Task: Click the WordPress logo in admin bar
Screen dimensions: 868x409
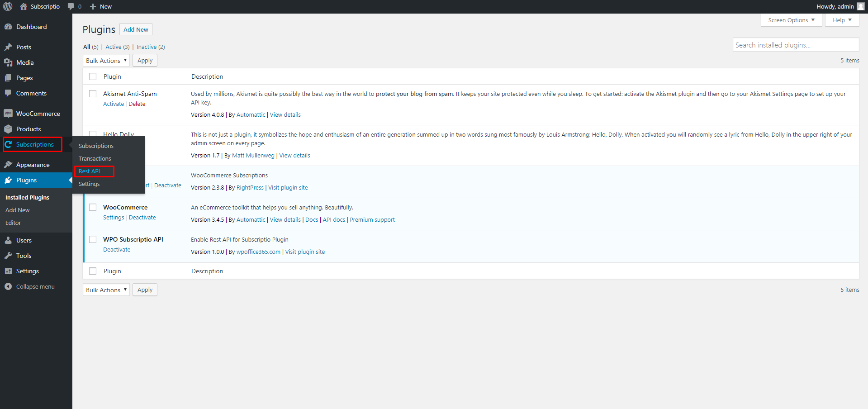Action: coord(8,6)
